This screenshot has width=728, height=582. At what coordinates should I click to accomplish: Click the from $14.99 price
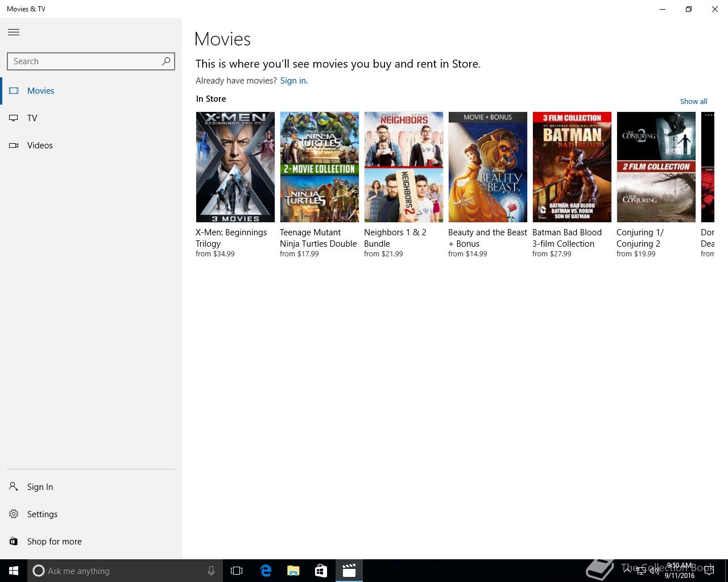(468, 254)
